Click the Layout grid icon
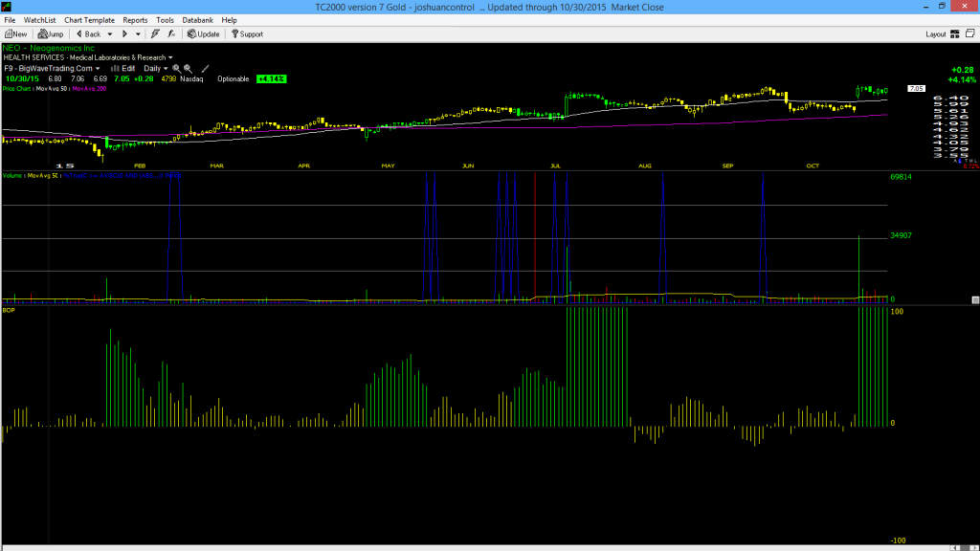The width and height of the screenshot is (980, 551). [955, 33]
